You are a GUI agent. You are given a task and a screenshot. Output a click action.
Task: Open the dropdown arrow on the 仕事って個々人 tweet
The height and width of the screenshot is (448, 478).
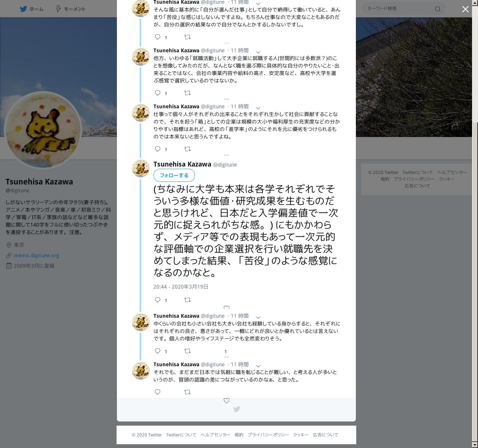[258, 108]
